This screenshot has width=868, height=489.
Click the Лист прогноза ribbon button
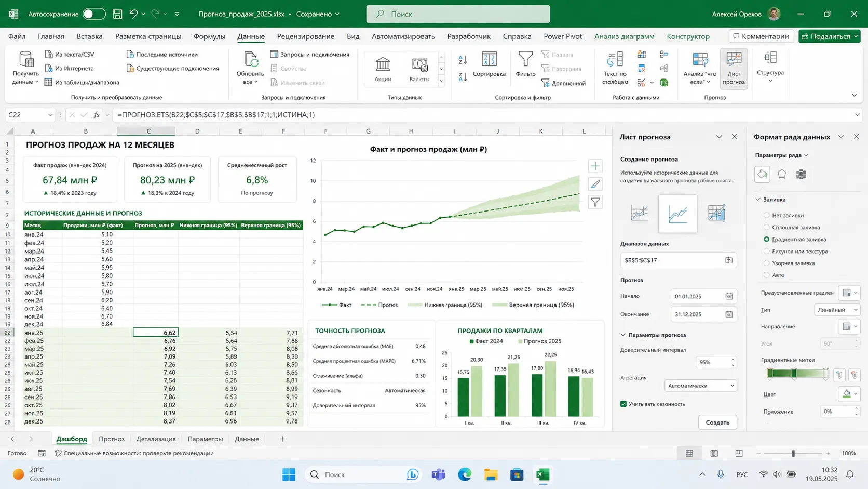coord(734,68)
